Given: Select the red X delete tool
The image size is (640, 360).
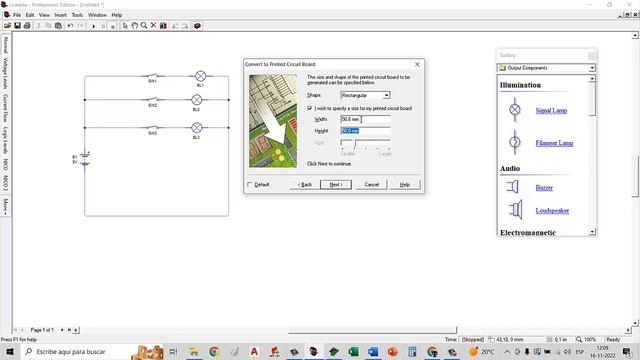Looking at the screenshot, I should [x=153, y=25].
